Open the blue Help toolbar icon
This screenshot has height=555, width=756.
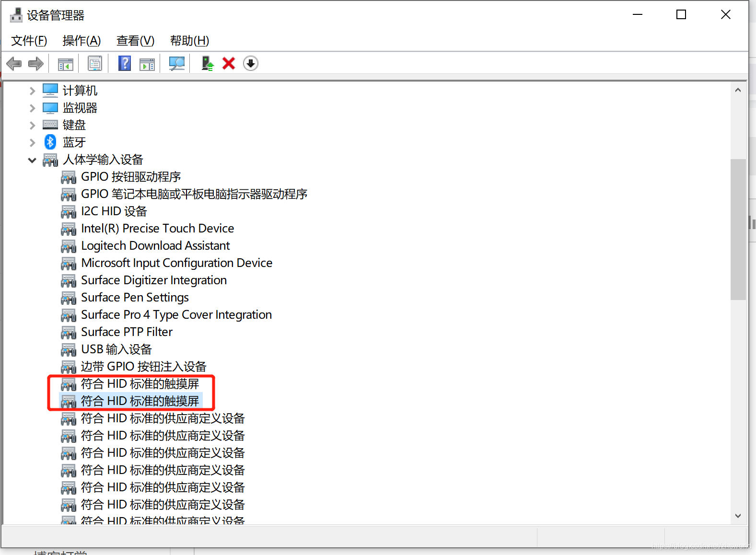(x=125, y=63)
